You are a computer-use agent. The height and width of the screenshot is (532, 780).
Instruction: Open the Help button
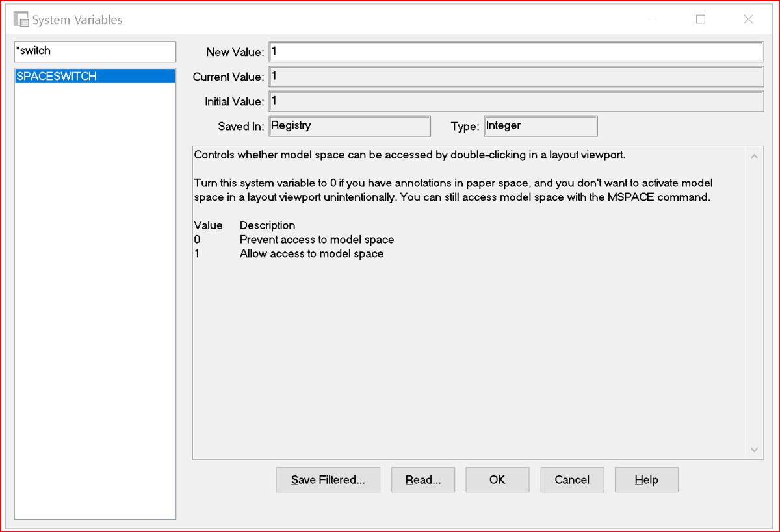click(647, 480)
